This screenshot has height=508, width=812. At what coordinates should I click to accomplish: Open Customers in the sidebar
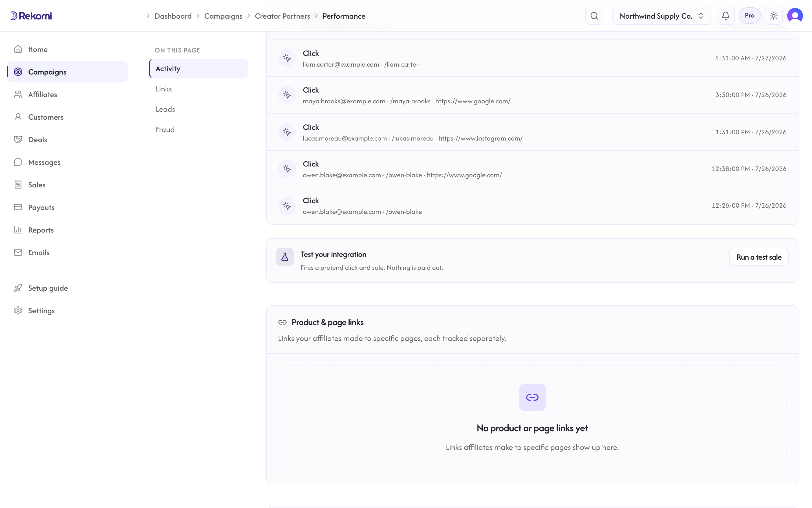(x=67, y=117)
